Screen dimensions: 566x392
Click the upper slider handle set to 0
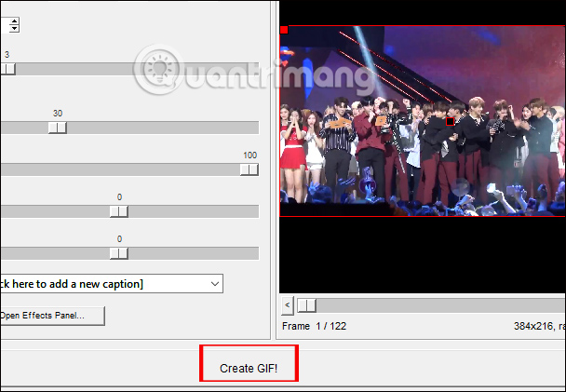119,211
